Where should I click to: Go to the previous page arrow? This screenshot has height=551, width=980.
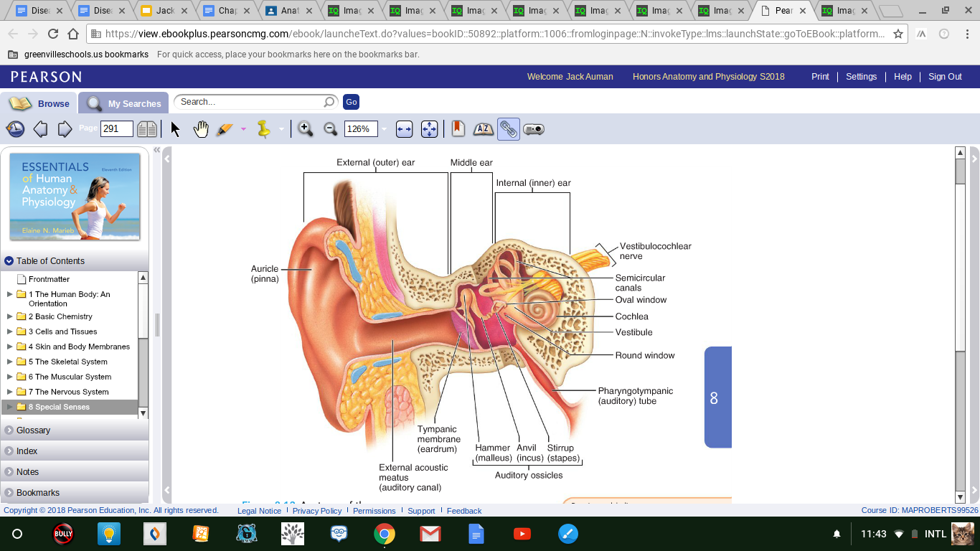click(41, 129)
